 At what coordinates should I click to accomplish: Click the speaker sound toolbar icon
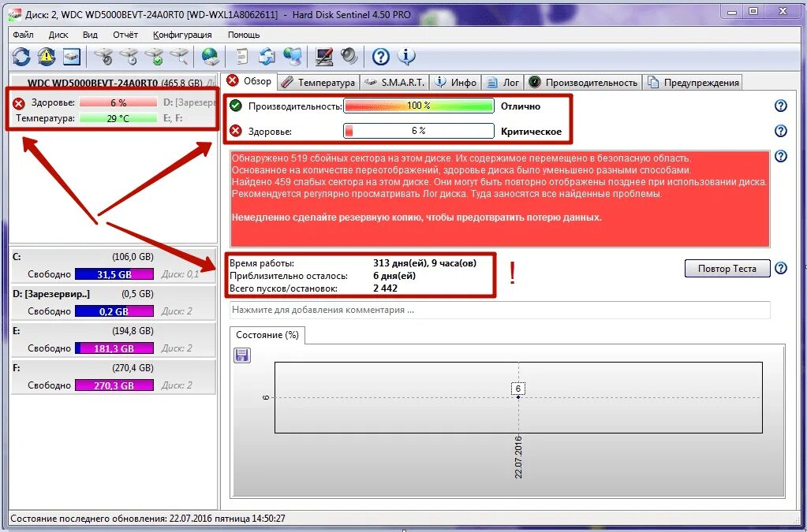349,57
